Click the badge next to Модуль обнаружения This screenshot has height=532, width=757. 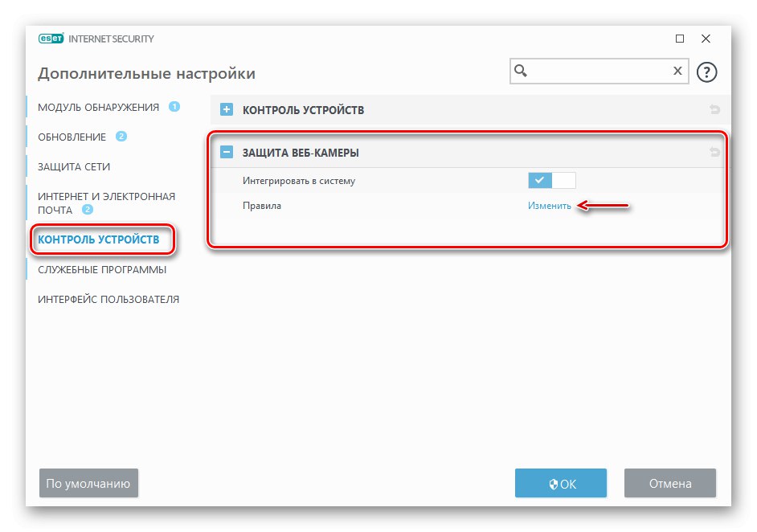(174, 107)
